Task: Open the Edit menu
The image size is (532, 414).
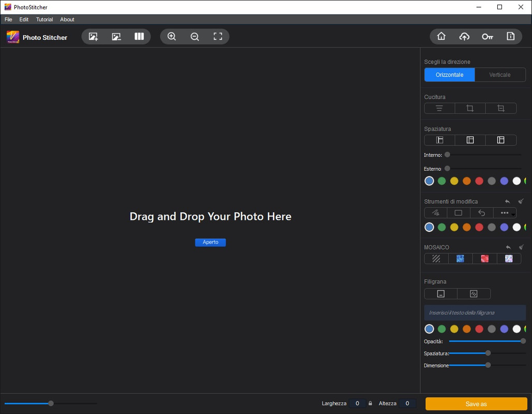Action: click(24, 19)
